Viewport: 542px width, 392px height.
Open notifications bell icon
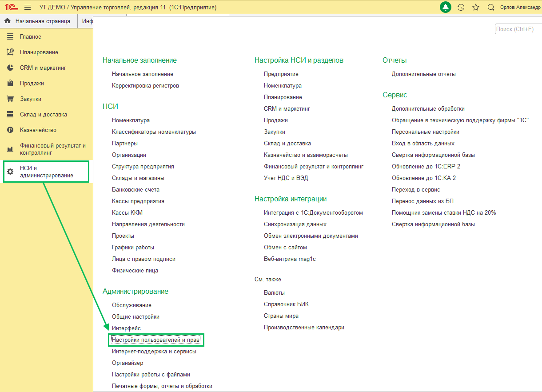(x=445, y=8)
